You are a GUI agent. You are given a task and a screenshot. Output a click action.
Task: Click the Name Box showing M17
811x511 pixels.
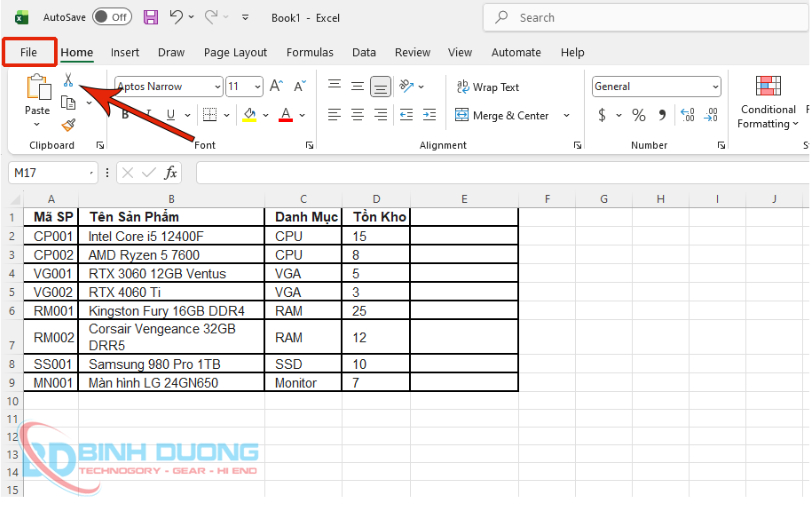52,173
